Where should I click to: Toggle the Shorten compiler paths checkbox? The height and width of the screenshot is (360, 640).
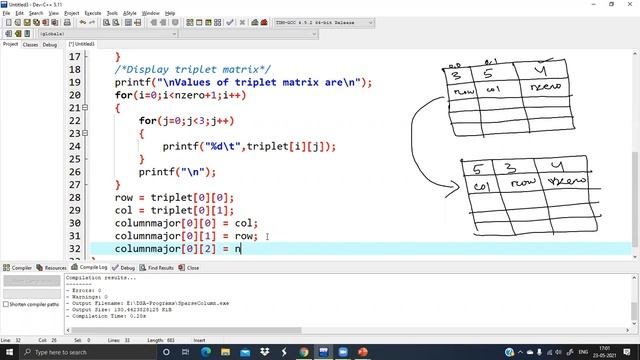tap(6, 304)
